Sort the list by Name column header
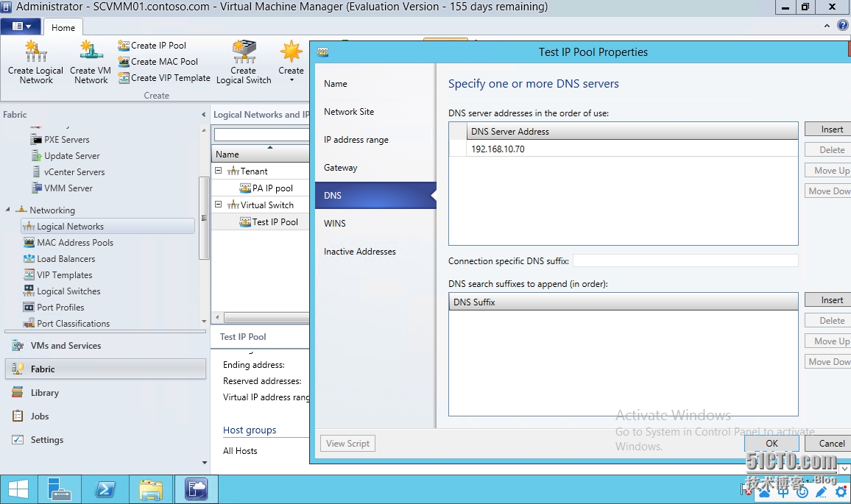The image size is (851, 504). [261, 154]
